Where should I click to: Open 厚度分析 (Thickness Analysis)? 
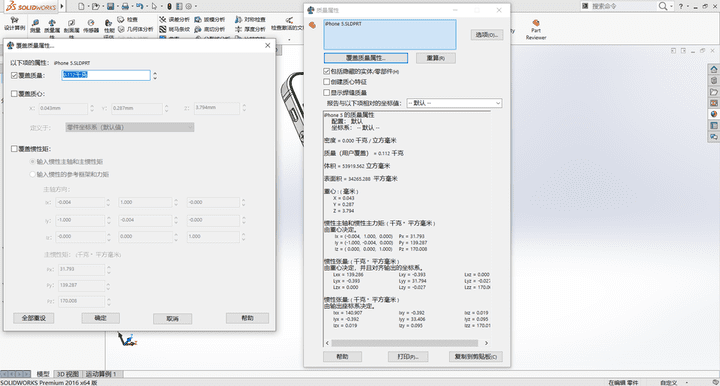pyautogui.click(x=250, y=29)
